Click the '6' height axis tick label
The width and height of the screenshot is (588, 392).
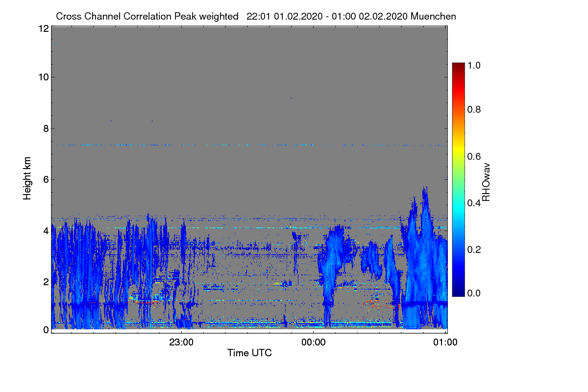pos(46,179)
